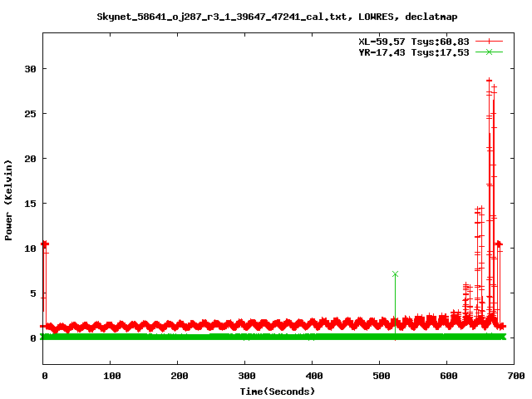The width and height of the screenshot is (532, 399).
Task: Click the green line sample in legend
Action: click(x=489, y=52)
